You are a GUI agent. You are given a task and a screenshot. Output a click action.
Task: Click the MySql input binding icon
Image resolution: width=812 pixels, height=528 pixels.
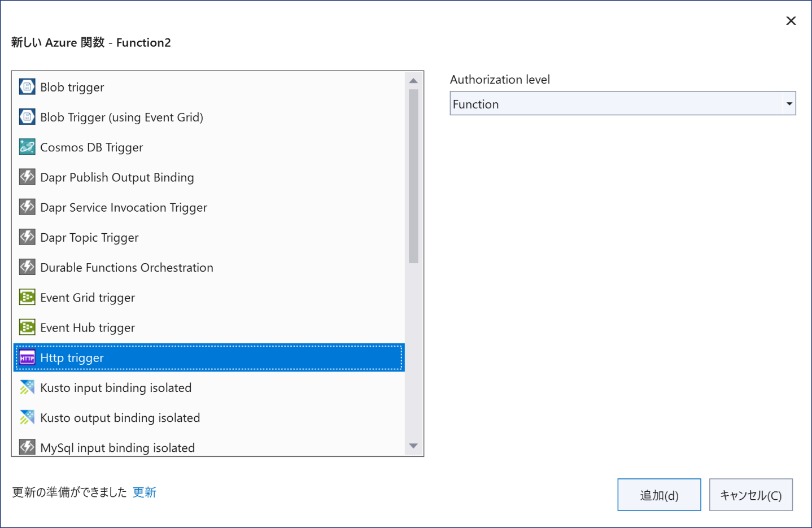(x=27, y=447)
